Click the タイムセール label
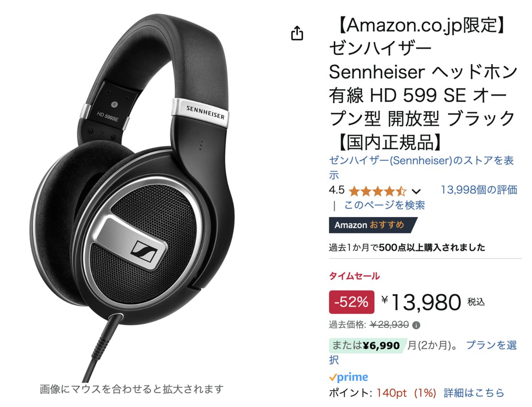 point(354,276)
